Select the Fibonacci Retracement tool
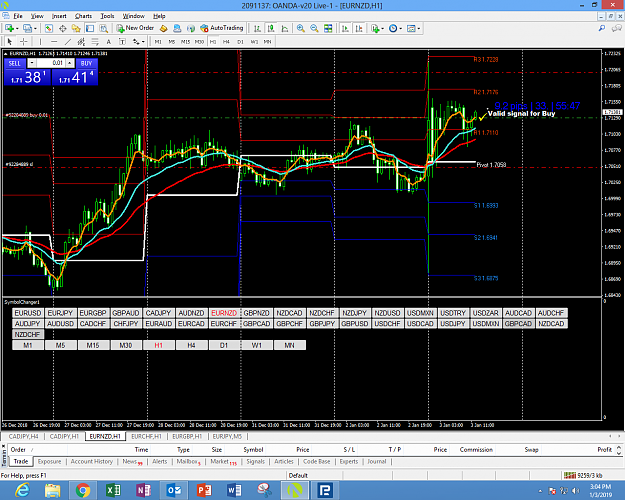625x500 pixels. click(95, 41)
